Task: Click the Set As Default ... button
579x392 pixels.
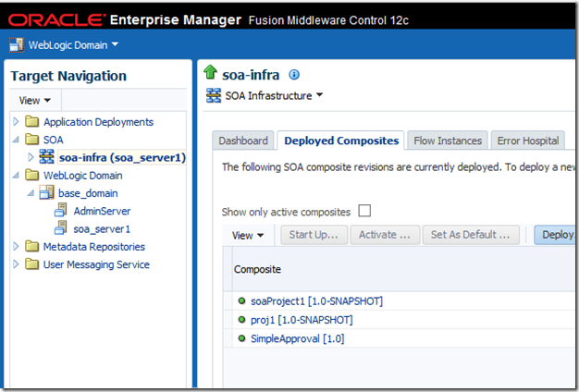Action: pos(471,235)
